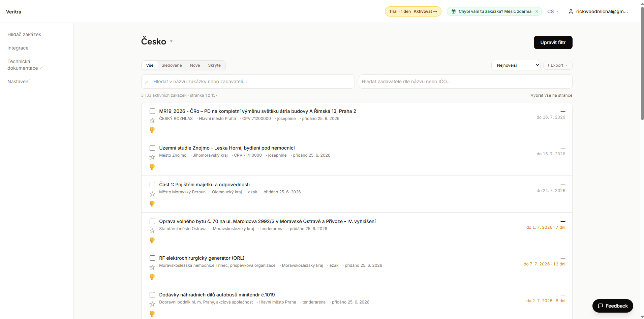Open the CS language selector
This screenshot has width=644, height=319.
553,11
